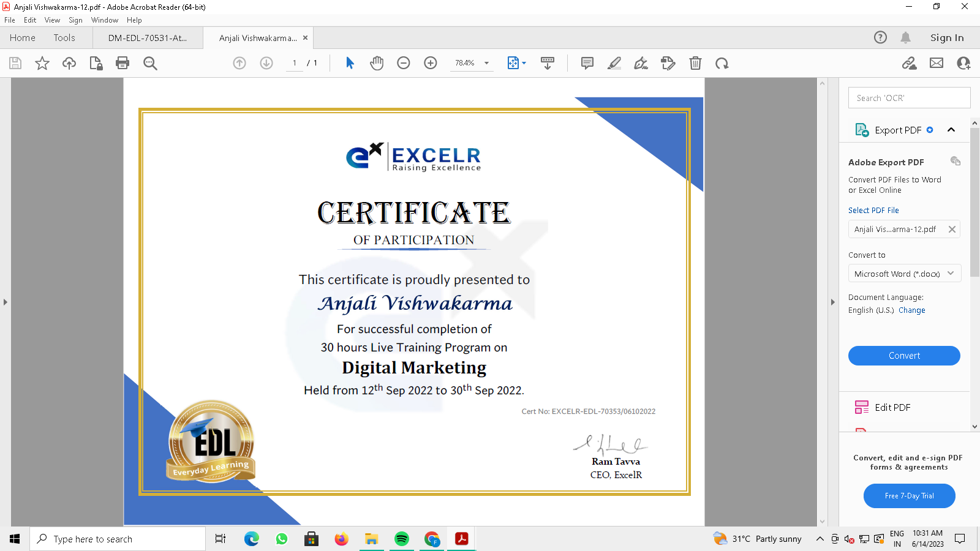This screenshot has width=980, height=551.
Task: Collapse the right tools pane arrow
Action: [x=832, y=302]
